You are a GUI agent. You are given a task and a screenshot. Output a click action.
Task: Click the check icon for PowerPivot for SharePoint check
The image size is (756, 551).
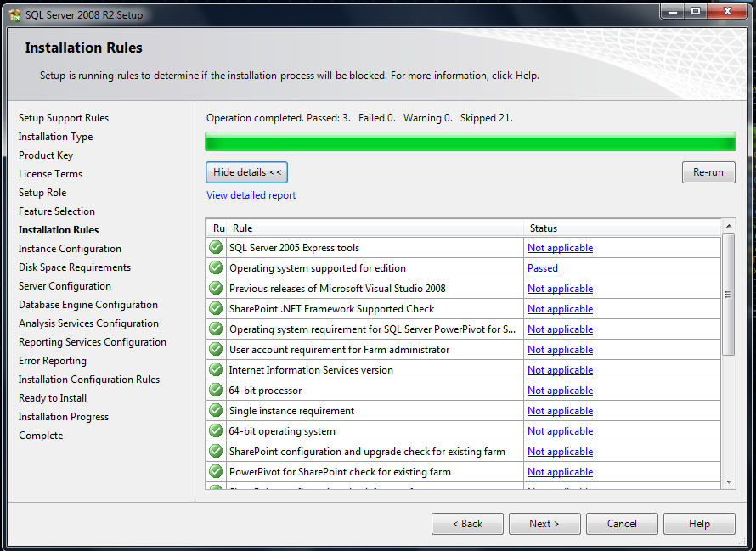click(x=216, y=471)
